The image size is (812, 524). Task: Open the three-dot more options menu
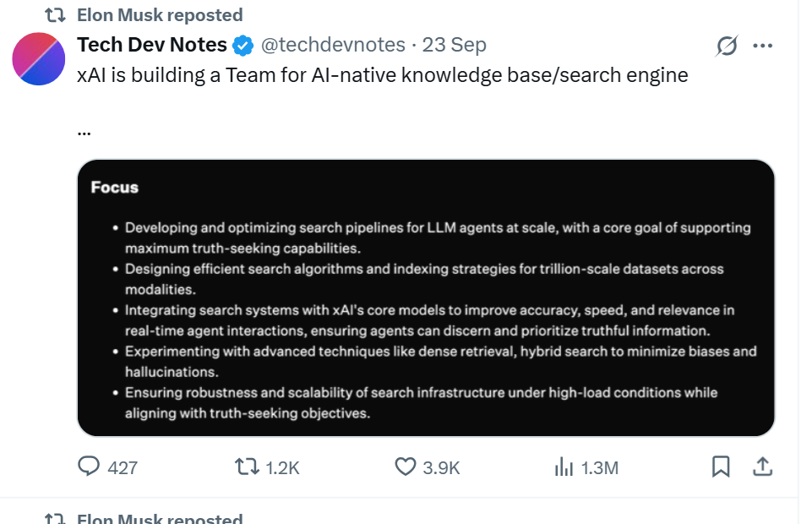pyautogui.click(x=763, y=45)
